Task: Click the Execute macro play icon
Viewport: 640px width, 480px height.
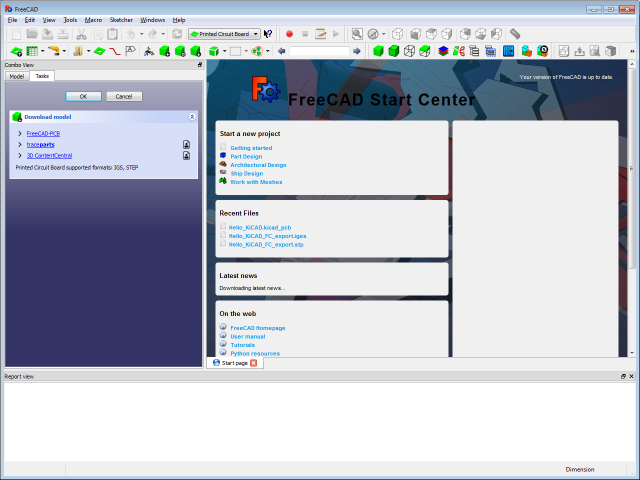Action: click(x=336, y=34)
